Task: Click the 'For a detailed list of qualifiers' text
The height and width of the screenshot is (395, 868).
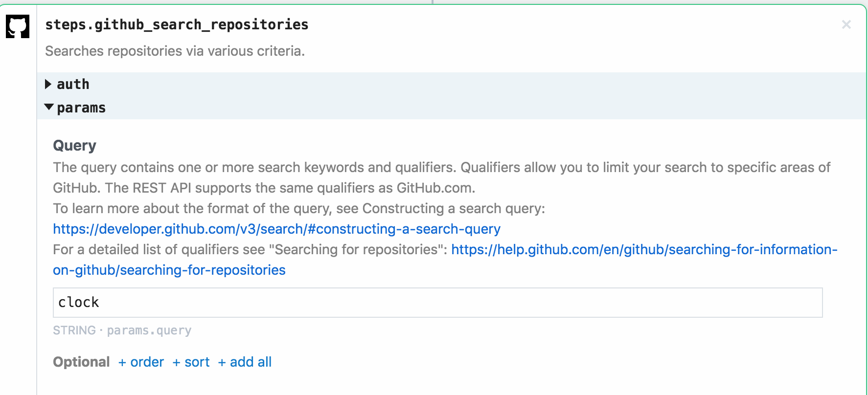Action: (250, 249)
